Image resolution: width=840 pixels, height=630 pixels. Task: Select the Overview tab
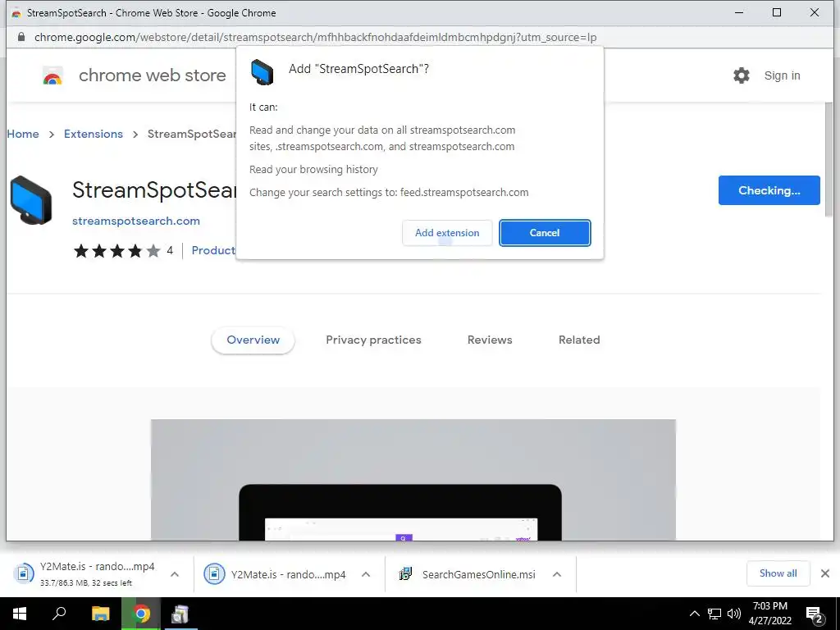point(253,340)
